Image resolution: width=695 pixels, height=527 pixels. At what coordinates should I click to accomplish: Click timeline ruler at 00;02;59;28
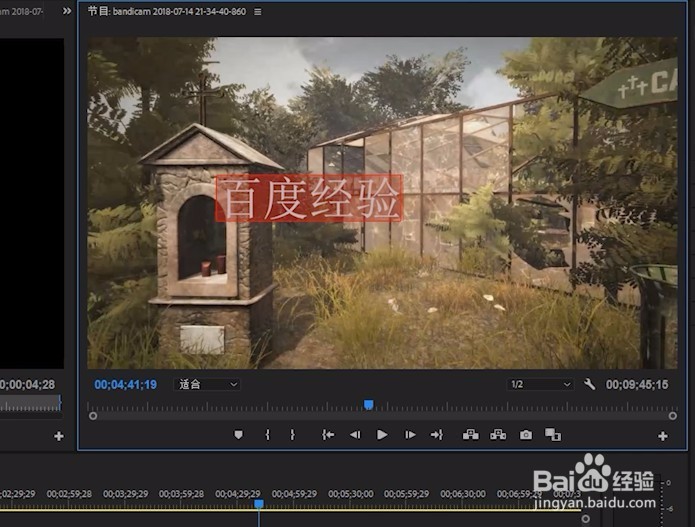pos(69,493)
